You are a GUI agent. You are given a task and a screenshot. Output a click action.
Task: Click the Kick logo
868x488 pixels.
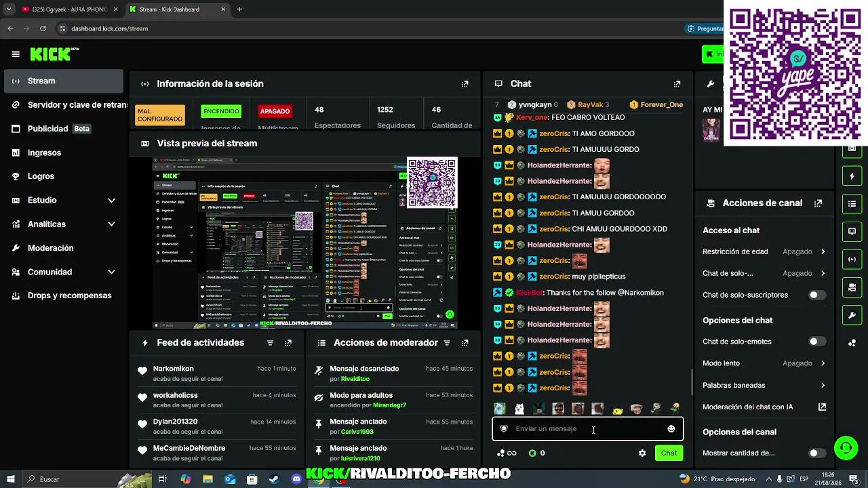click(54, 54)
